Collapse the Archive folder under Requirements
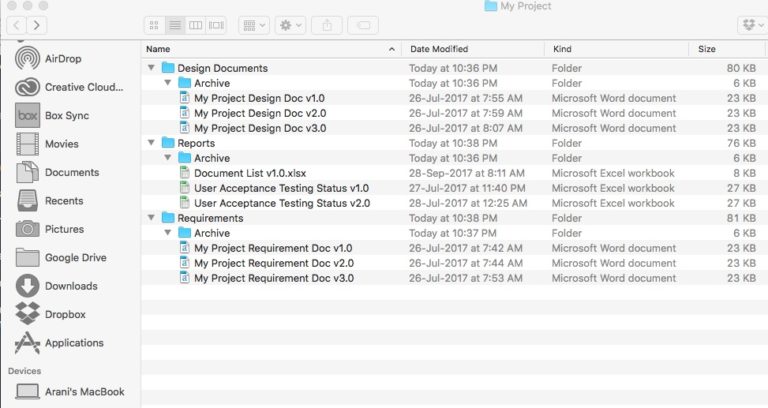Image resolution: width=768 pixels, height=408 pixels. point(168,233)
